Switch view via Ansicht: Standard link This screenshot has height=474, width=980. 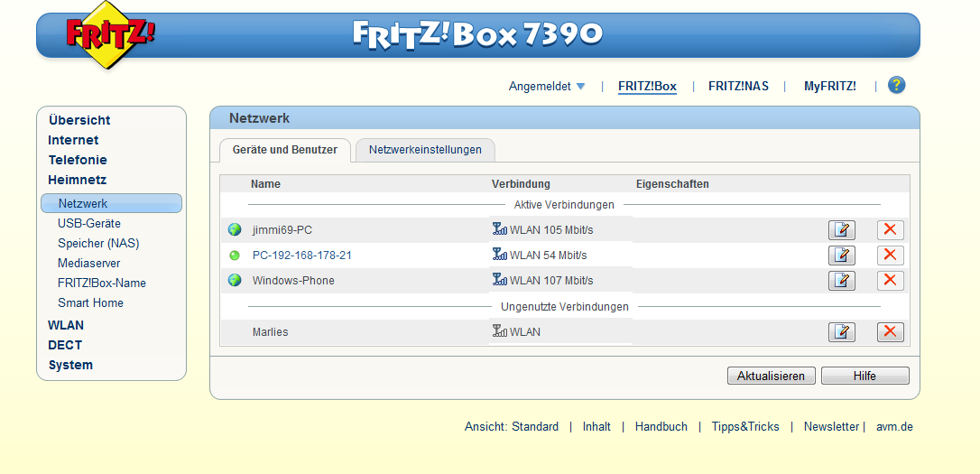click(x=512, y=426)
